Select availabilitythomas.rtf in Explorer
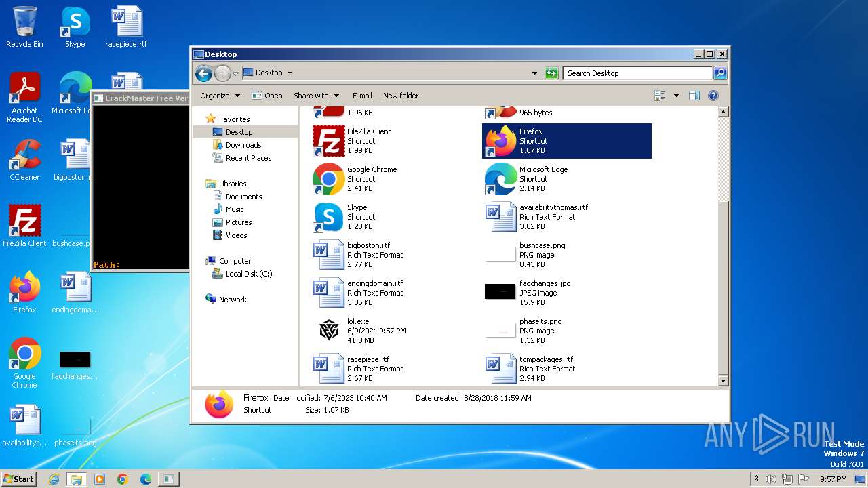 [568, 217]
